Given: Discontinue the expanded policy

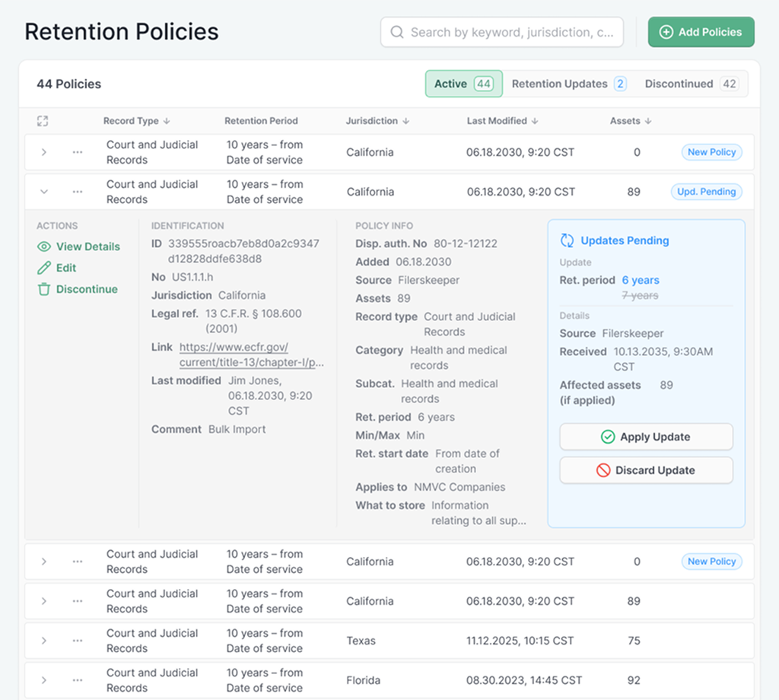Looking at the screenshot, I should pos(78,289).
